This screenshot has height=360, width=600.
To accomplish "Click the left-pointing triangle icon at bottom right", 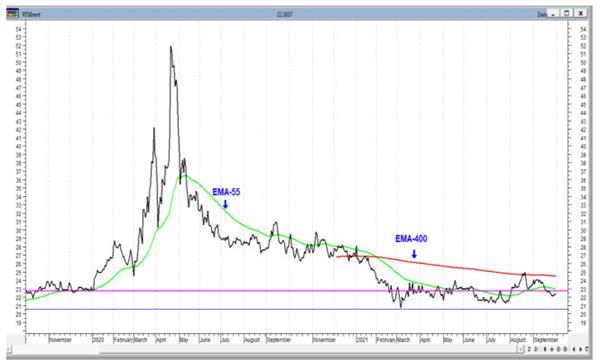I will [574, 349].
